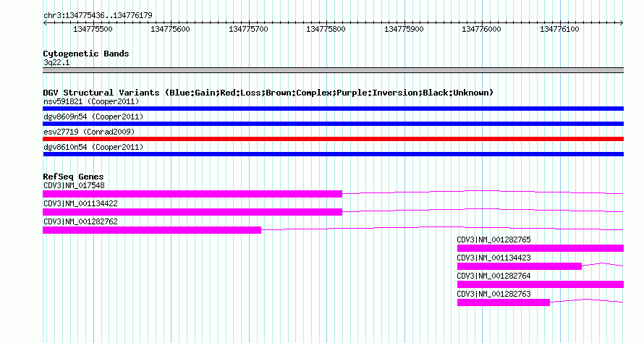Click the DGV Structural Variants track title
Viewport: 644px width, 343px height.
click(268, 93)
